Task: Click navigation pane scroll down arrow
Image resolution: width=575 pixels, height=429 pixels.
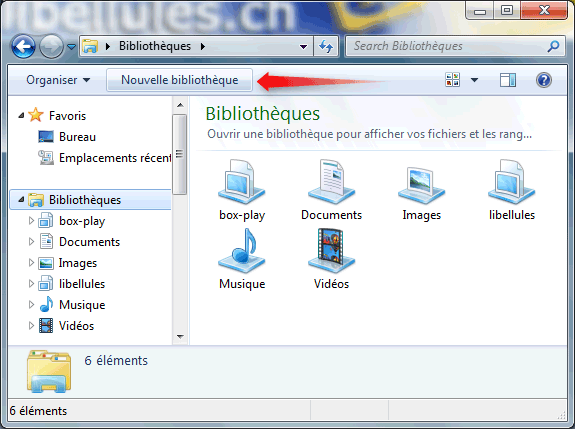Action: [180, 336]
